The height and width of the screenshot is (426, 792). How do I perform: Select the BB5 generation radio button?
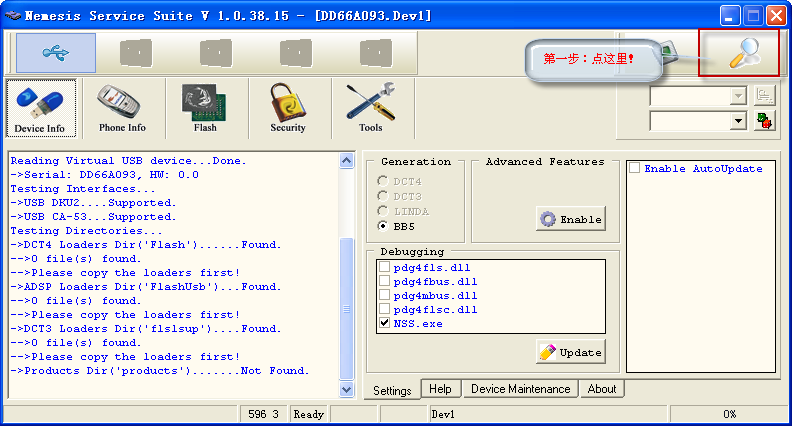point(383,226)
